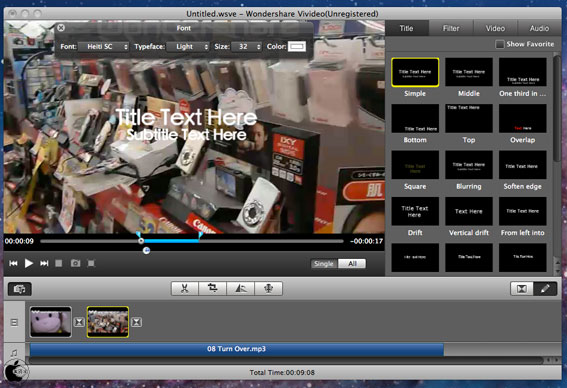The width and height of the screenshot is (567, 388).
Task: Click the full screen preview icon
Action: (91, 263)
